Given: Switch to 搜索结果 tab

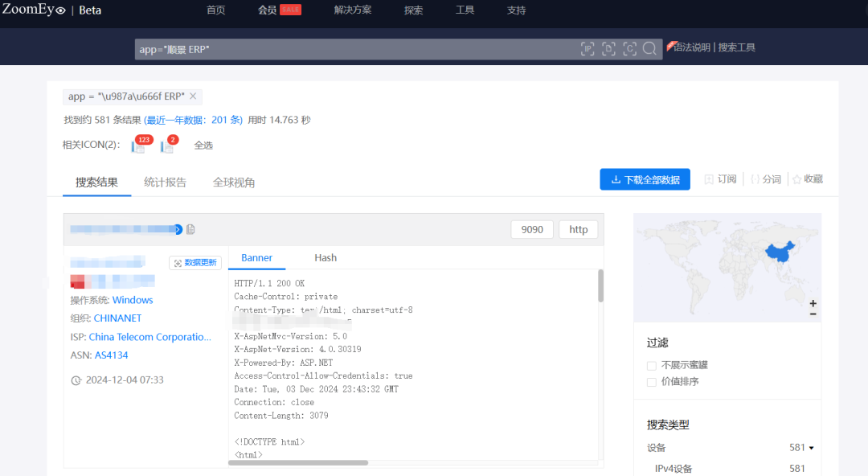Looking at the screenshot, I should (97, 183).
